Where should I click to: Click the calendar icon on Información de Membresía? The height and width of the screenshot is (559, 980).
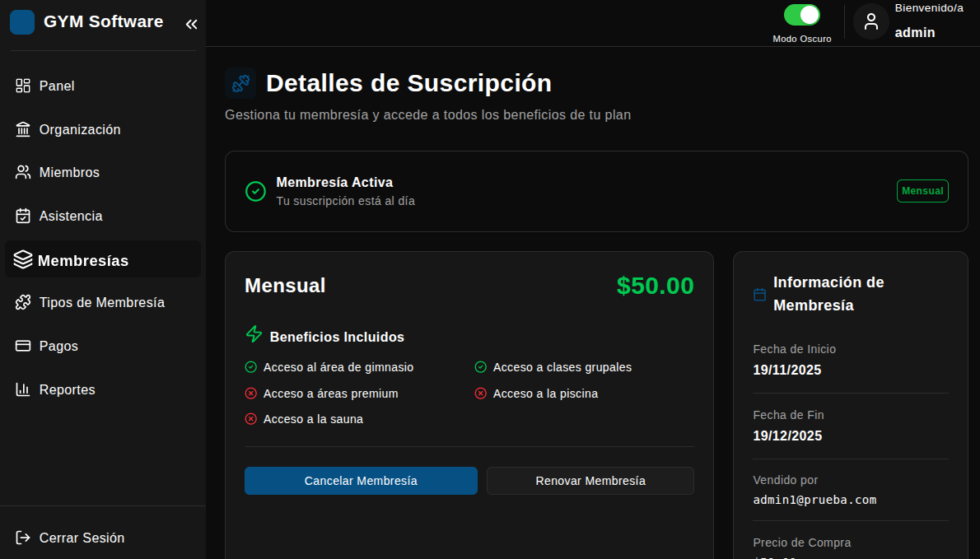coord(758,294)
